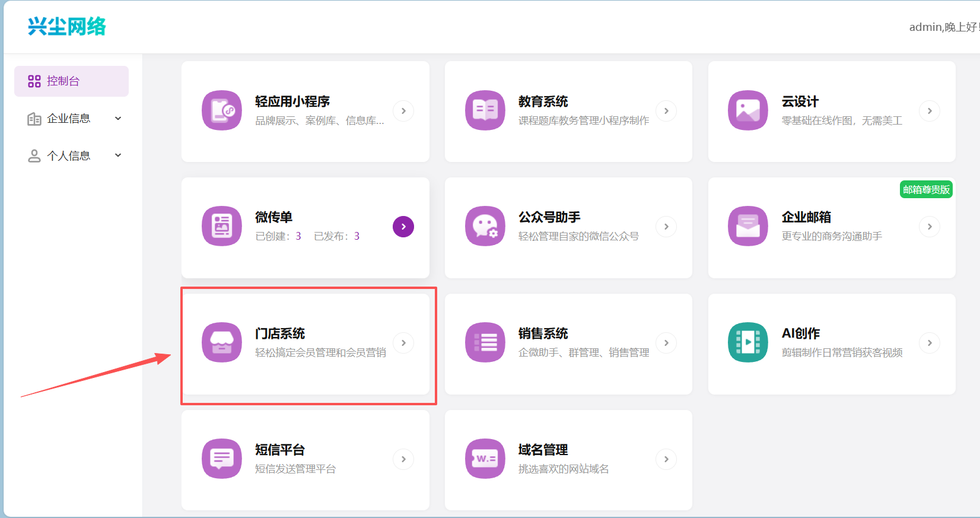980x518 pixels.
Task: Click the 兴尘网络 logo
Action: click(67, 27)
